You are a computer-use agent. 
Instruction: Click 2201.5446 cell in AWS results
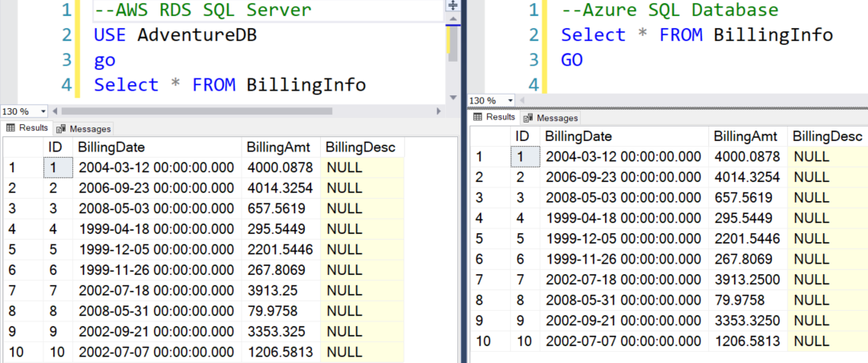click(282, 249)
